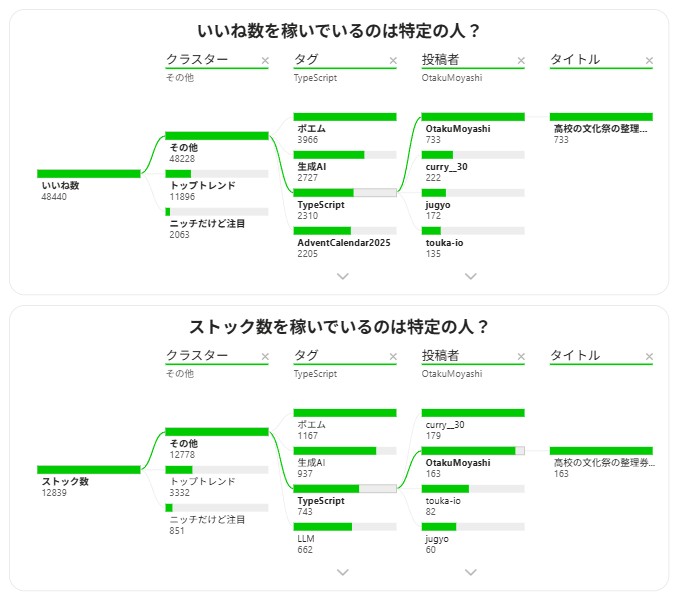Screen dimensions: 675x598
Task: Remove タグ level in top いいね数 tree
Action: pos(393,61)
